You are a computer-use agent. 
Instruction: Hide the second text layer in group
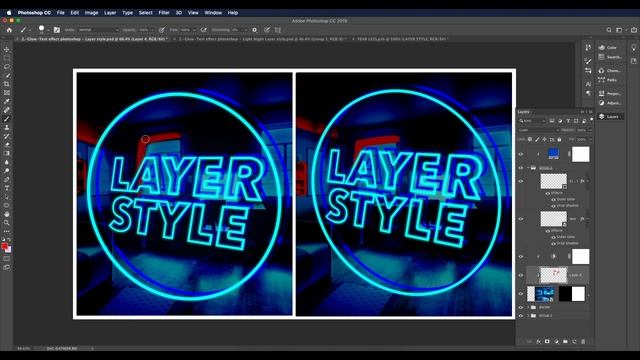[521, 219]
